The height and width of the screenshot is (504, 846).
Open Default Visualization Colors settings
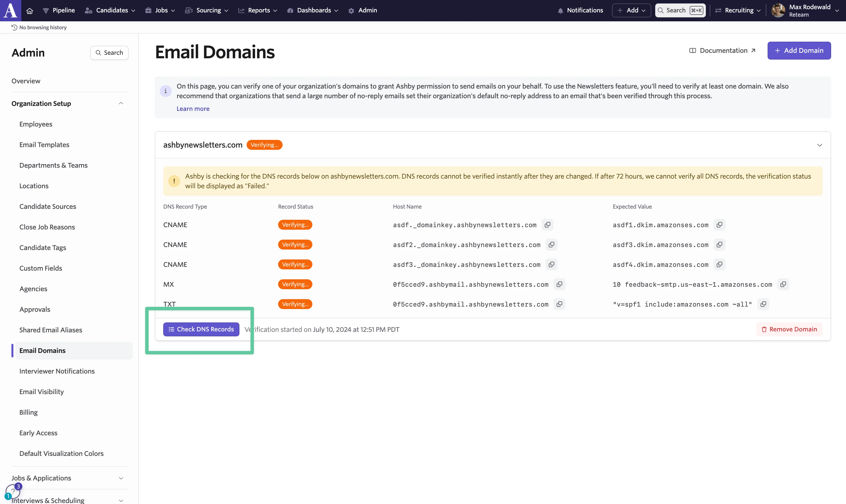(x=62, y=454)
